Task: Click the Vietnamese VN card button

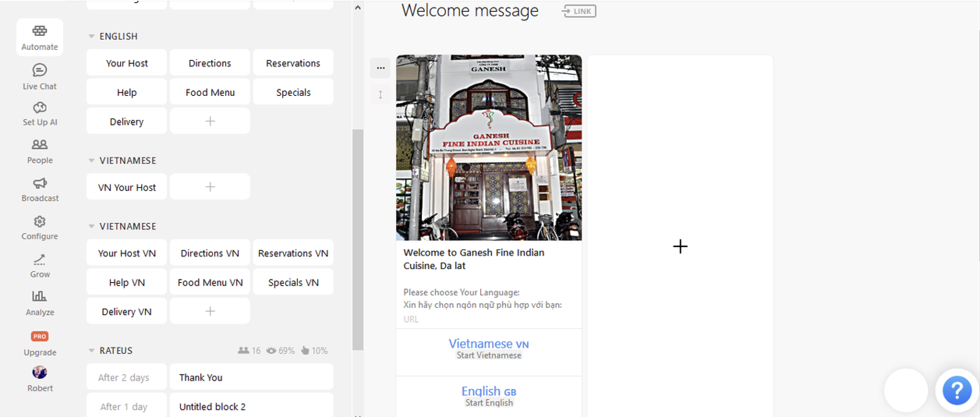Action: pyautogui.click(x=489, y=352)
